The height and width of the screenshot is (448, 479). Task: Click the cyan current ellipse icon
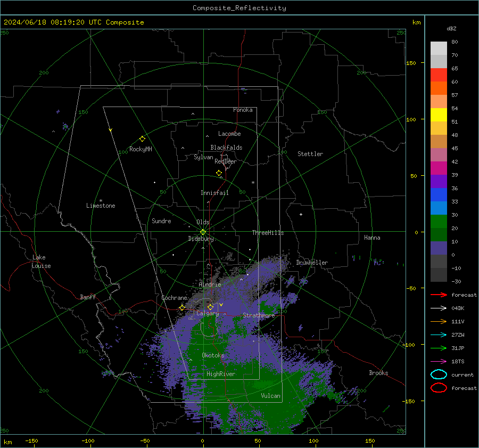pos(439,374)
